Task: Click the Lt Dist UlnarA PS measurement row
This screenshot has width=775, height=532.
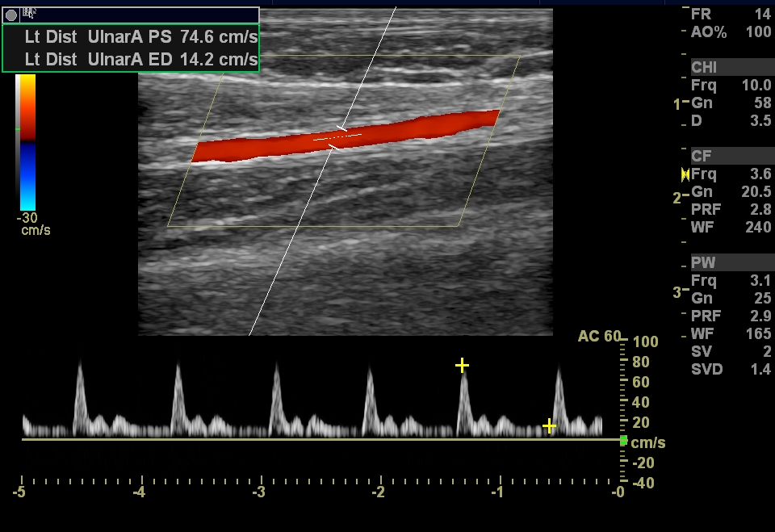Action: click(131, 36)
